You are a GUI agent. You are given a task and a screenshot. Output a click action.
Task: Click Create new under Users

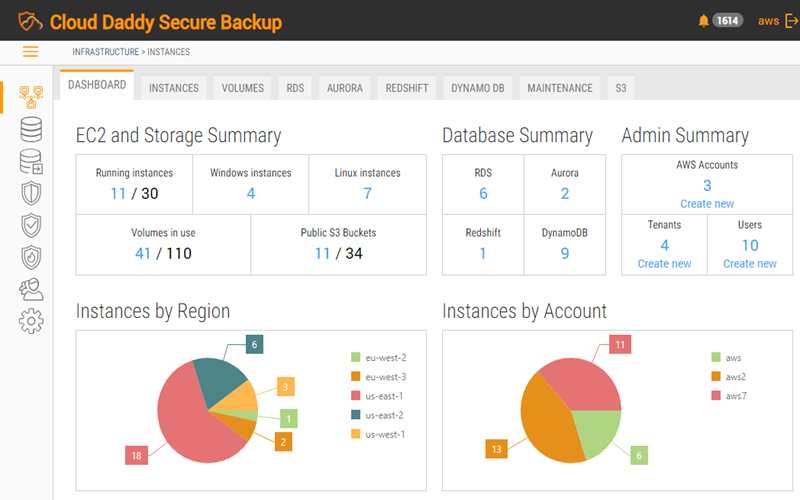750,264
